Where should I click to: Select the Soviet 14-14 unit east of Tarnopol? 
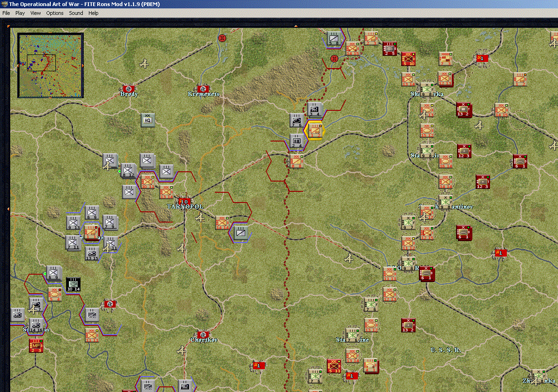[x=222, y=223]
